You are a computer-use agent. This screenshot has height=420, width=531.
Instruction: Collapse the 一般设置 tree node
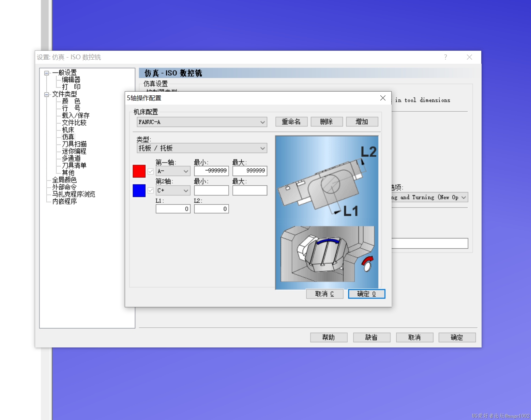[47, 73]
